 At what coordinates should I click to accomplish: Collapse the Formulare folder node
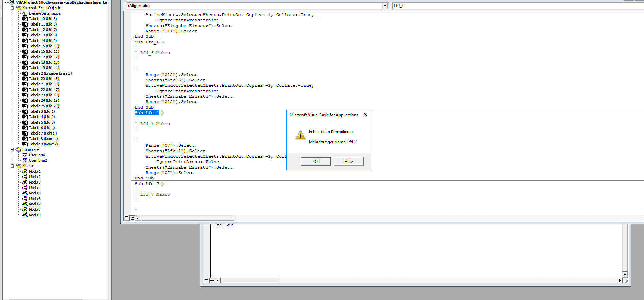(x=12, y=149)
